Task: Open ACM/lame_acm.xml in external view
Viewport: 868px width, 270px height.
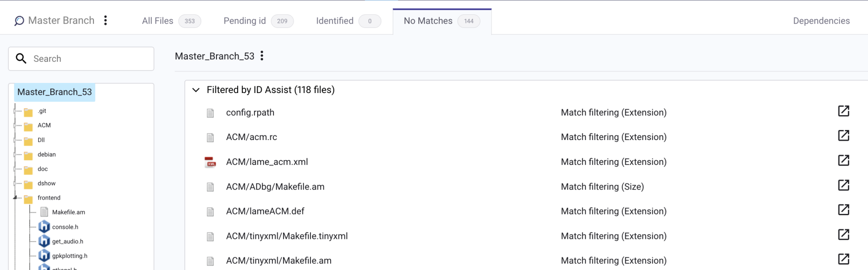Action: click(x=844, y=160)
